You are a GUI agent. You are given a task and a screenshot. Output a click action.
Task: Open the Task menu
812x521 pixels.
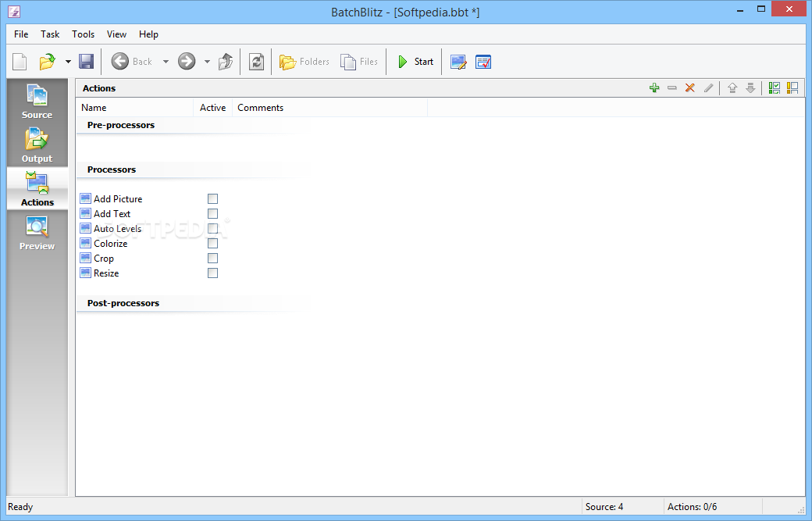[x=50, y=34]
